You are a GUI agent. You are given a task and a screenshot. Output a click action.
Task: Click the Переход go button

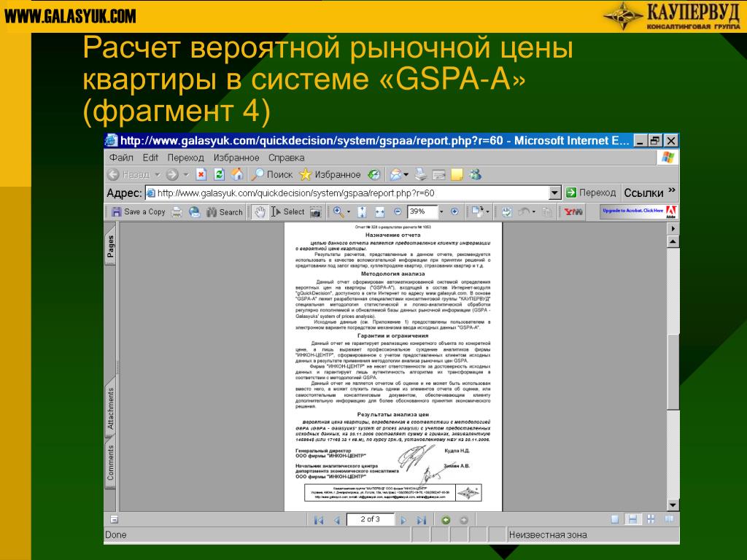(591, 192)
